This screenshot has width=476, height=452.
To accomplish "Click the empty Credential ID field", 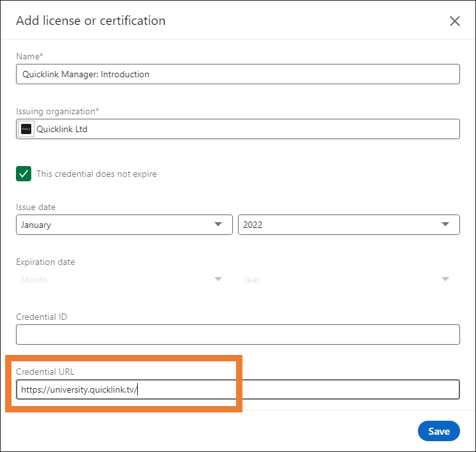I will pyautogui.click(x=238, y=335).
